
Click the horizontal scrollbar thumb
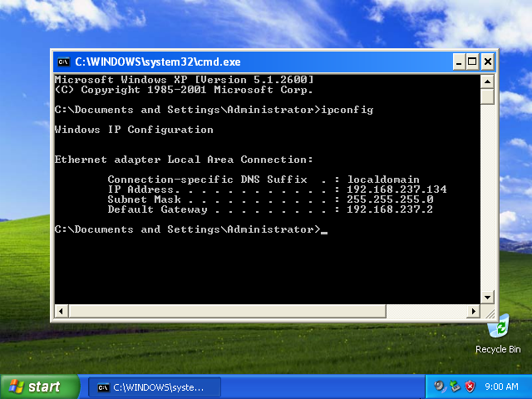tap(227, 311)
